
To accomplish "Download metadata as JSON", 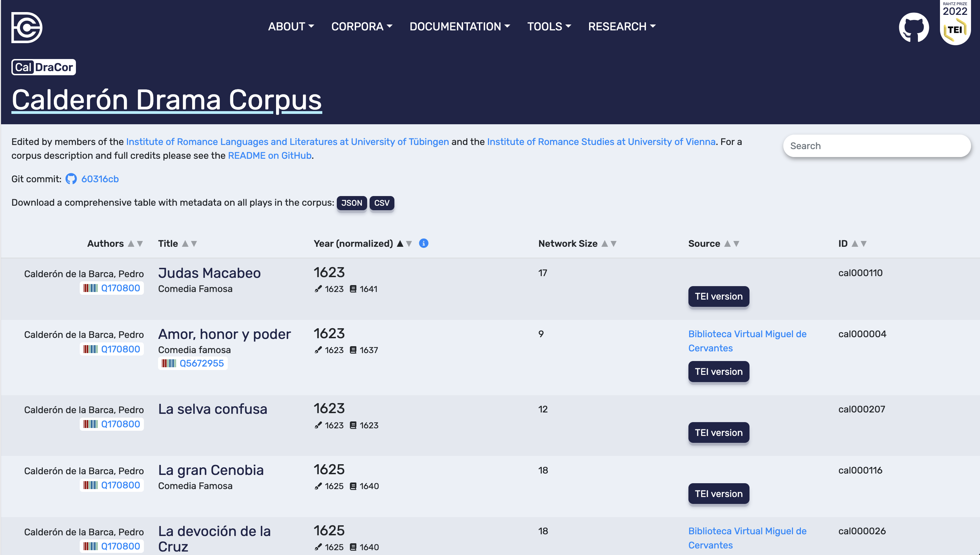I will point(351,203).
